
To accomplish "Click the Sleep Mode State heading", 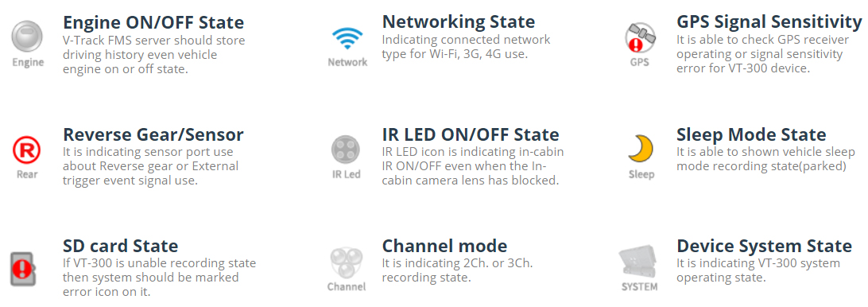I will pyautogui.click(x=751, y=134).
